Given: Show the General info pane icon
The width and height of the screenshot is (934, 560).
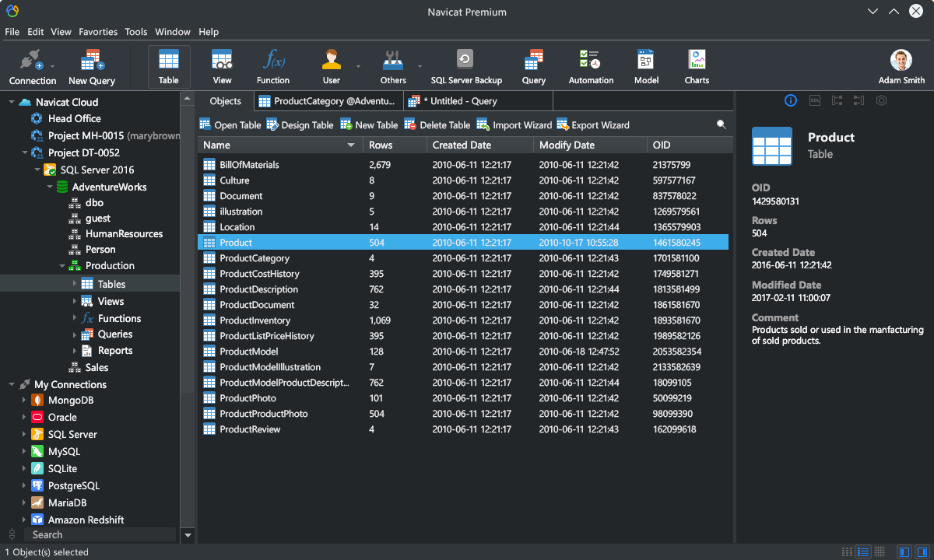Looking at the screenshot, I should (791, 100).
